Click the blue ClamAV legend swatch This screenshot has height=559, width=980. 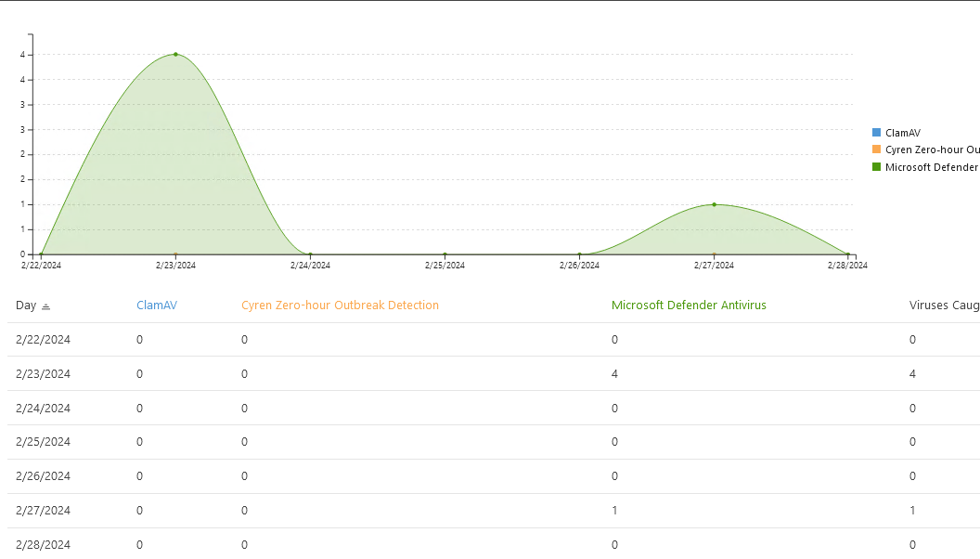876,133
